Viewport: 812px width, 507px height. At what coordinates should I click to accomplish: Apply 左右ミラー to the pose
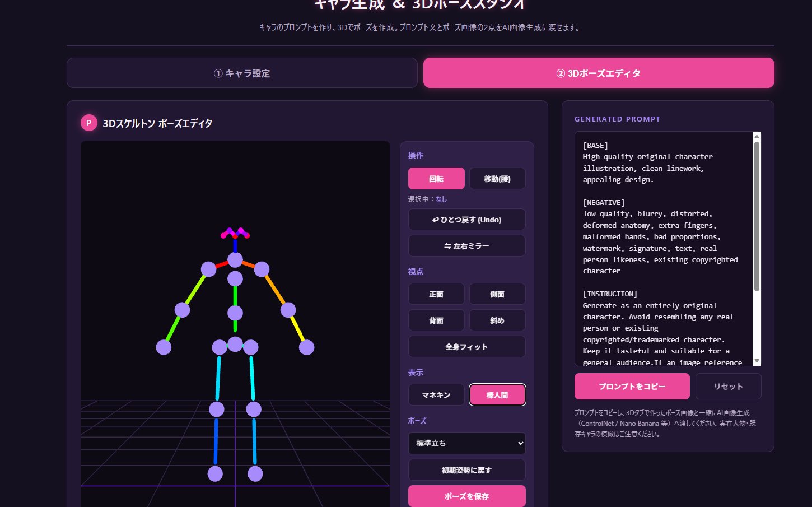tap(467, 246)
